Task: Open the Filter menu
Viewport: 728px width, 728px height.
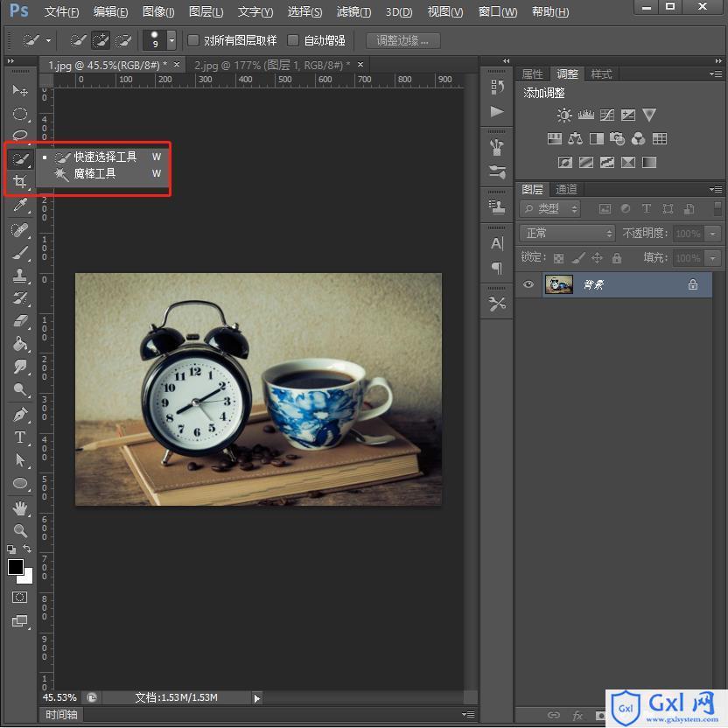Action: click(353, 11)
